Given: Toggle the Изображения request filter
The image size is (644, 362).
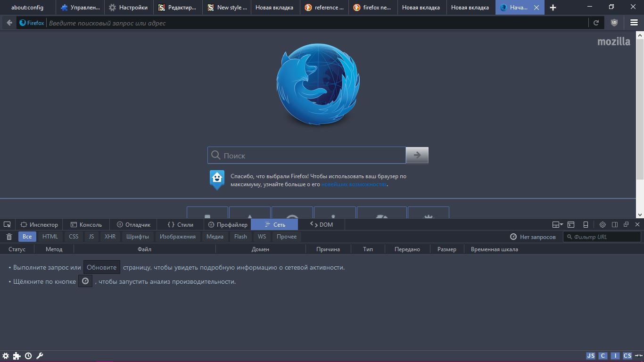Looking at the screenshot, I should point(178,237).
